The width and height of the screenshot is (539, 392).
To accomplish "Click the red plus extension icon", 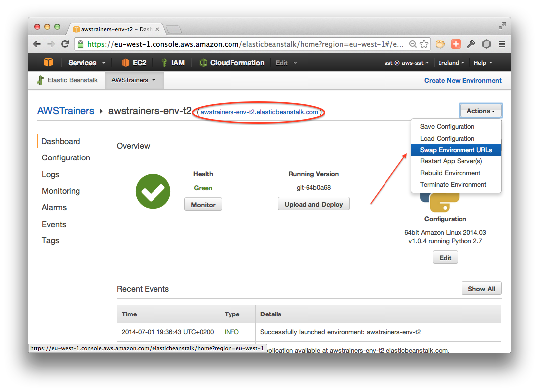I will 456,44.
